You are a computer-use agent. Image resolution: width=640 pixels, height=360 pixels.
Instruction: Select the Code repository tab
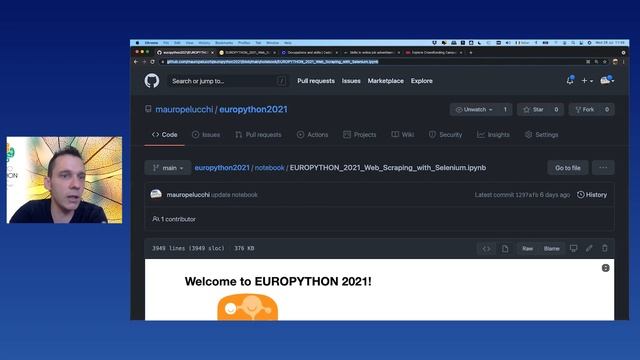pos(164,135)
